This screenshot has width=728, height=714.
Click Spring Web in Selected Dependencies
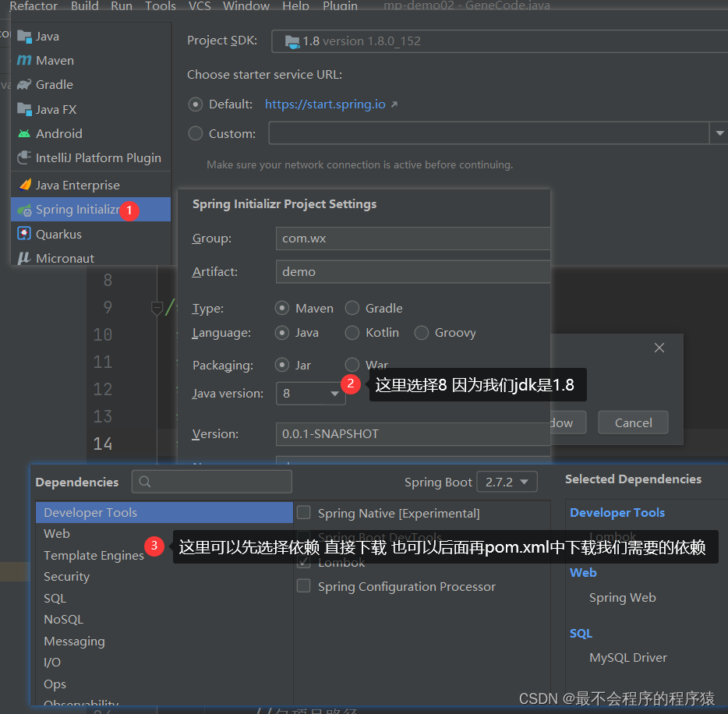pyautogui.click(x=623, y=598)
